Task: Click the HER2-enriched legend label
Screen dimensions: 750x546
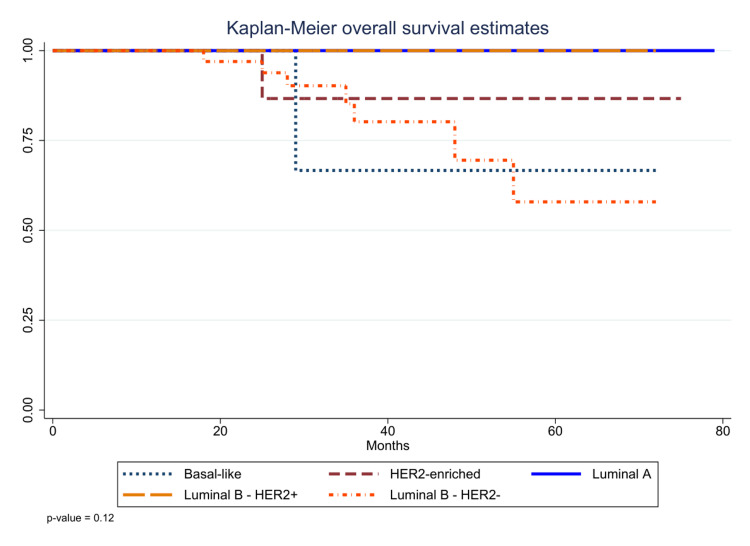Action: click(x=435, y=474)
